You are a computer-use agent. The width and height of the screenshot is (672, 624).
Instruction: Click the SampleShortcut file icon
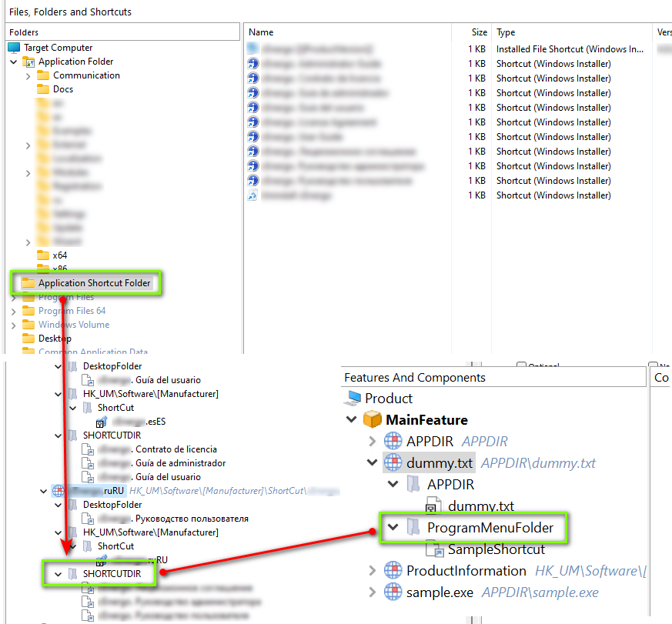(x=435, y=549)
